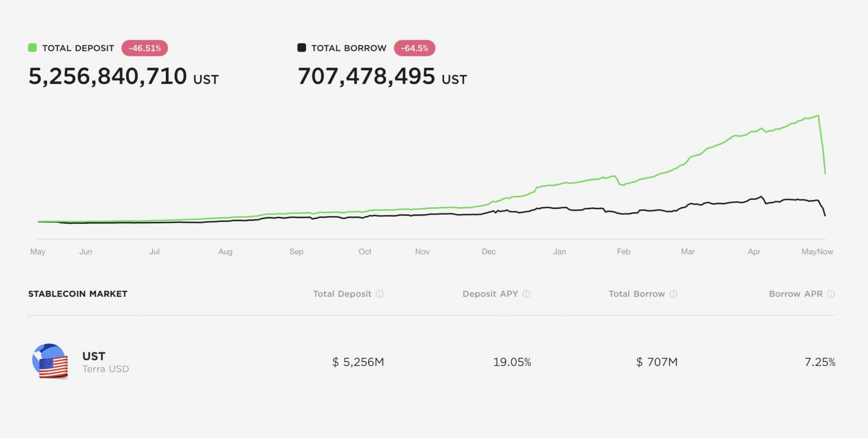Click the Total Deposit info icon
The width and height of the screenshot is (868, 438).
pos(379,294)
